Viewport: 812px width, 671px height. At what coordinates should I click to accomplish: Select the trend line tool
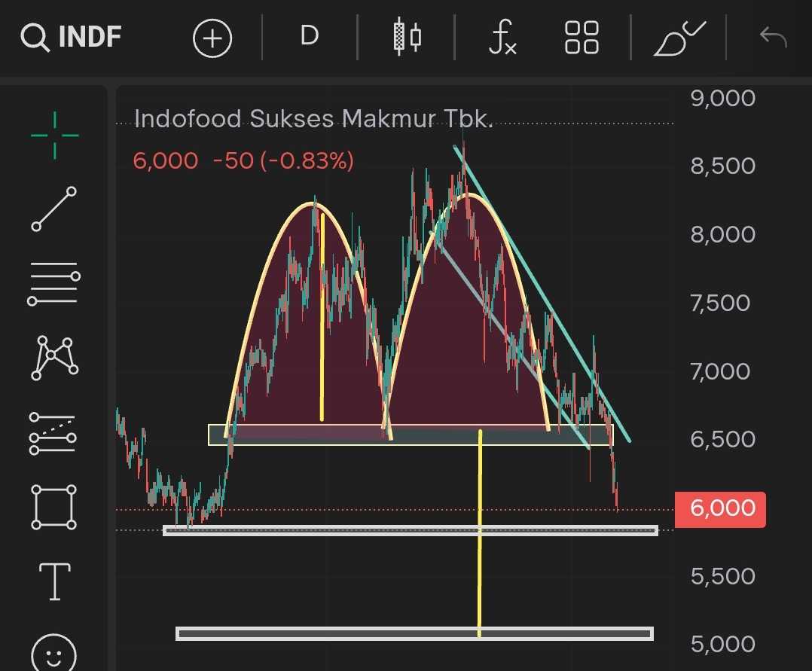(54, 209)
